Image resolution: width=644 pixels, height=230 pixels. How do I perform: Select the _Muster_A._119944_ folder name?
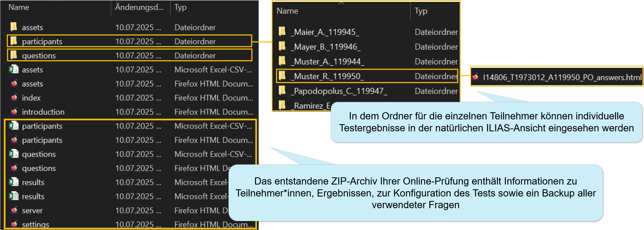click(327, 62)
